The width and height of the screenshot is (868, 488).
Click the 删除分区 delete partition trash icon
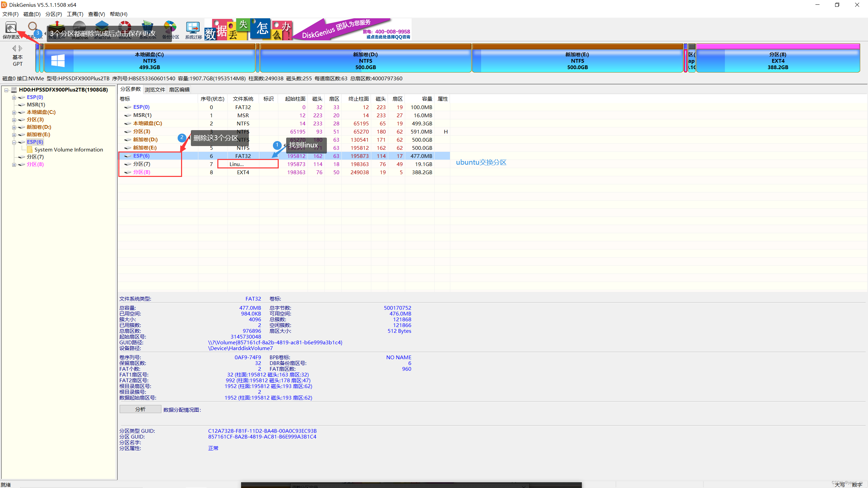(147, 27)
